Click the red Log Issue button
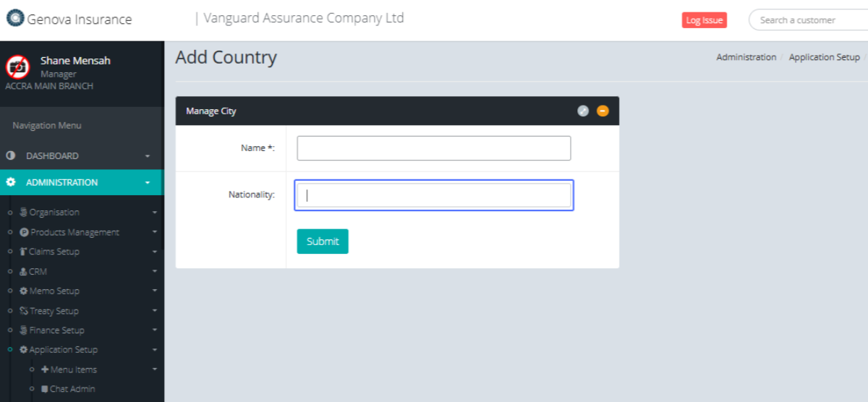Screen dimensions: 868x402 tap(704, 20)
